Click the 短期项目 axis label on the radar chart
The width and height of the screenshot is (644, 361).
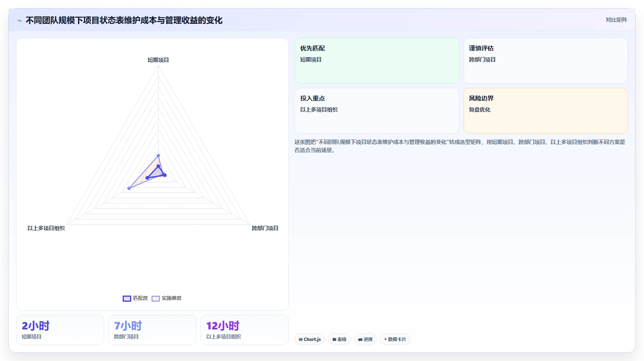158,60
